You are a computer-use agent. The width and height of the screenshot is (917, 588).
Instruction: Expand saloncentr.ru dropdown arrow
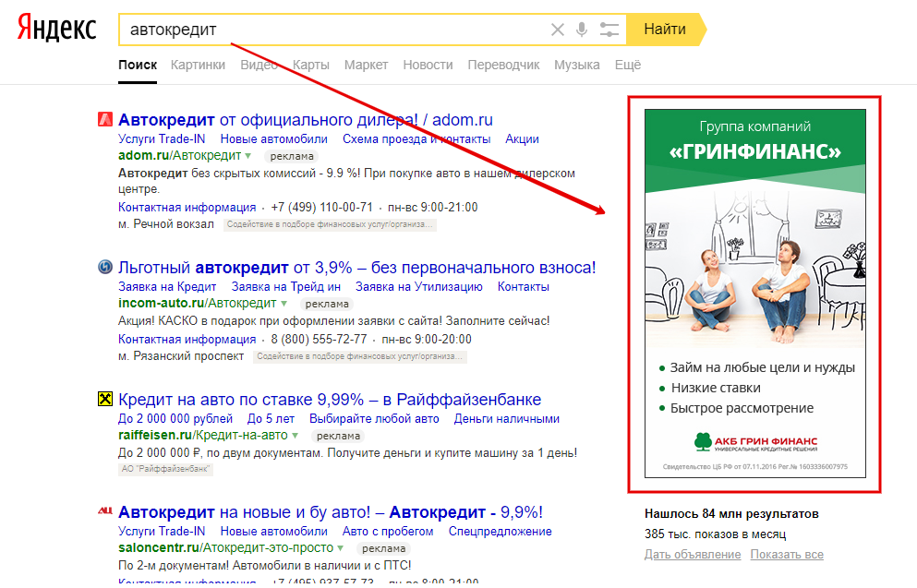click(x=341, y=548)
